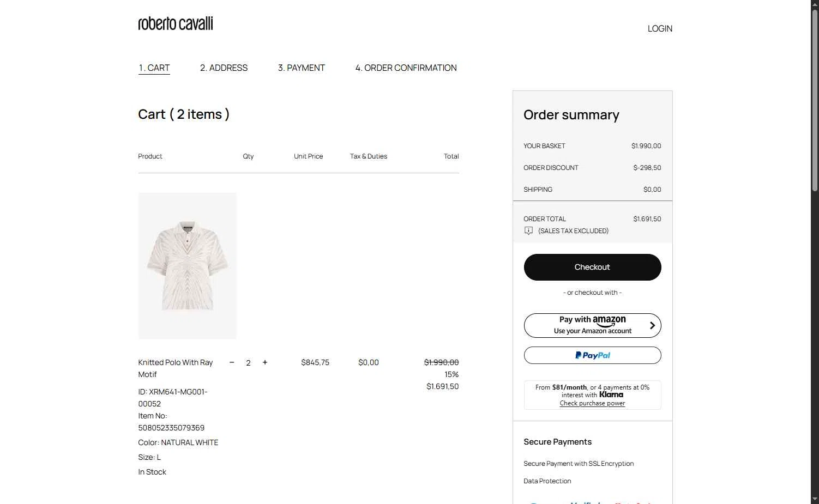Screen dimensions: 819x504
Task: Click the Amazon logo in Pay button
Action: tap(609, 321)
